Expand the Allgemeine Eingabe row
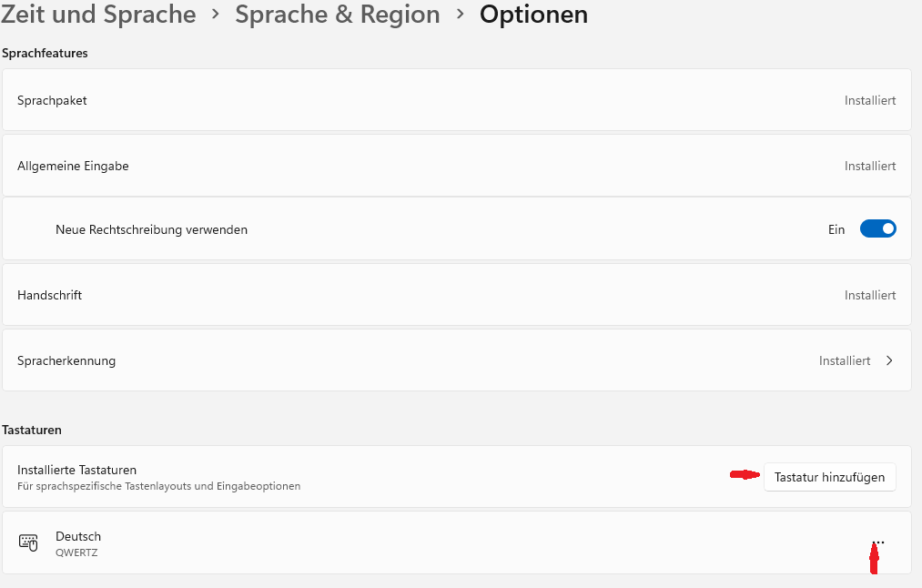922x588 pixels. [x=457, y=166]
